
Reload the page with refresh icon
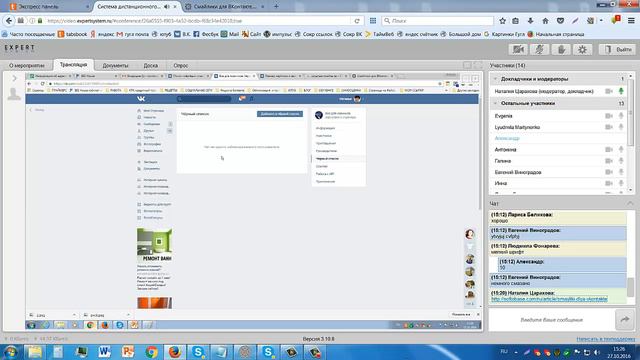[x=357, y=20]
